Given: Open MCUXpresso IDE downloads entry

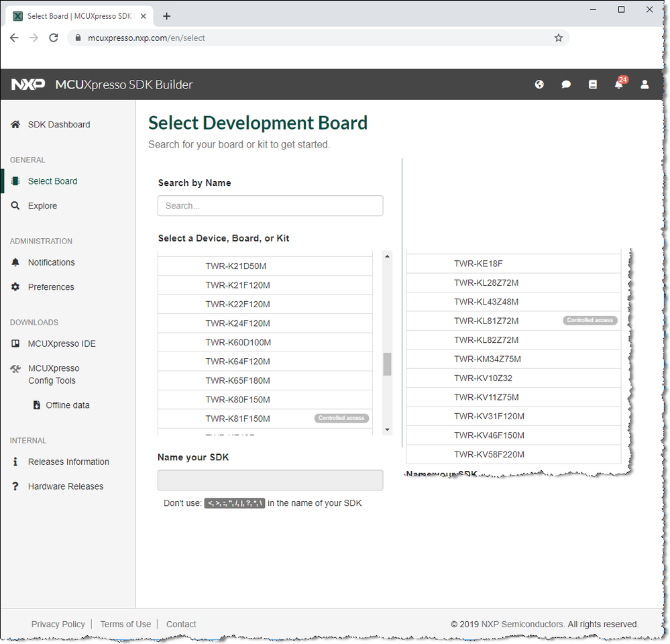Looking at the screenshot, I should [x=62, y=343].
